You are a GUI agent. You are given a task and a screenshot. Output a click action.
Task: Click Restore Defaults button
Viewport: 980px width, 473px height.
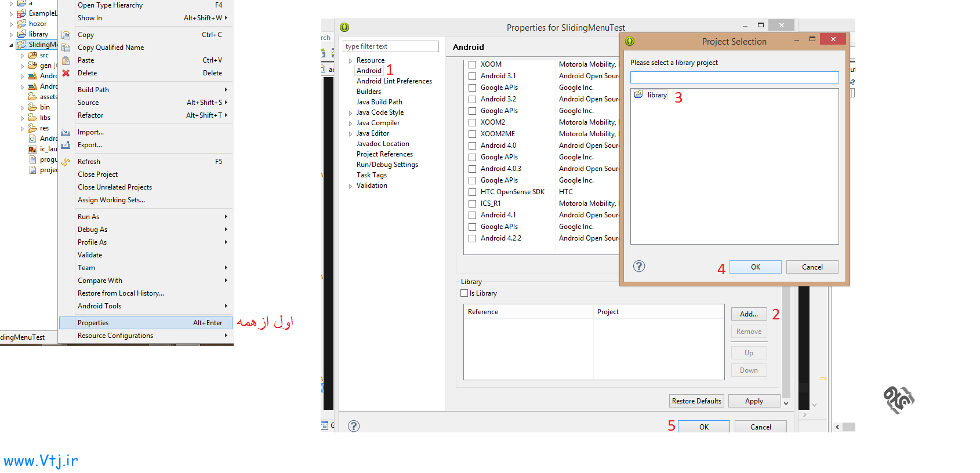point(696,401)
